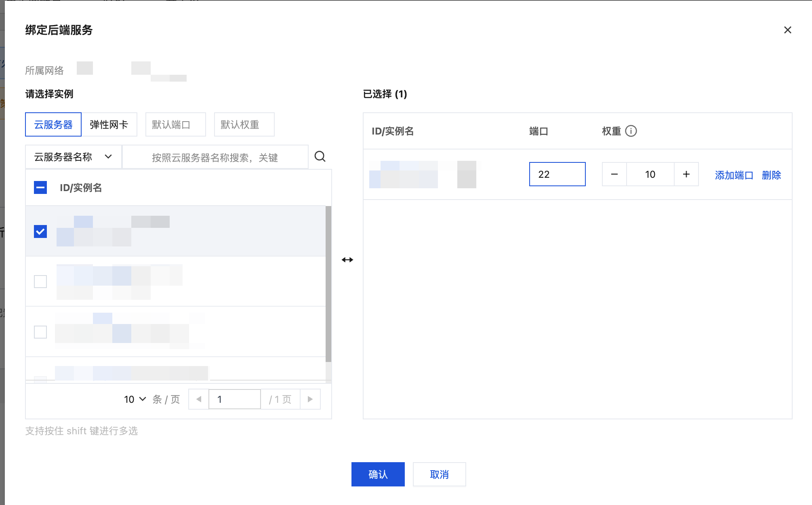This screenshot has width=812, height=505.
Task: Check the third instance row checkbox
Action: (x=40, y=332)
